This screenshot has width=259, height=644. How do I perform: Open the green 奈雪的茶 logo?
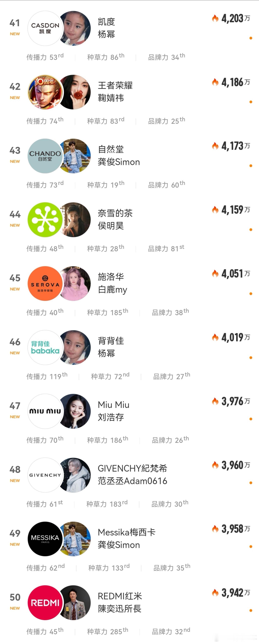[x=45, y=219]
